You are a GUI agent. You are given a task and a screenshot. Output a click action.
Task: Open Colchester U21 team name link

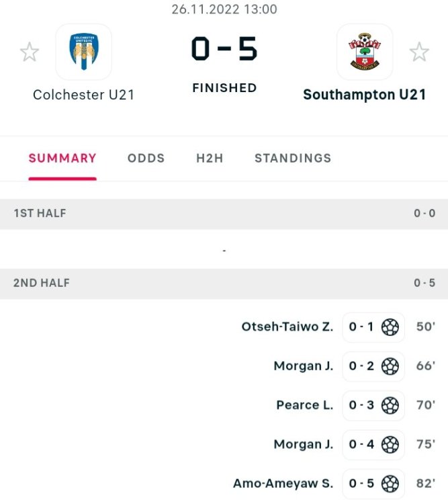point(83,95)
